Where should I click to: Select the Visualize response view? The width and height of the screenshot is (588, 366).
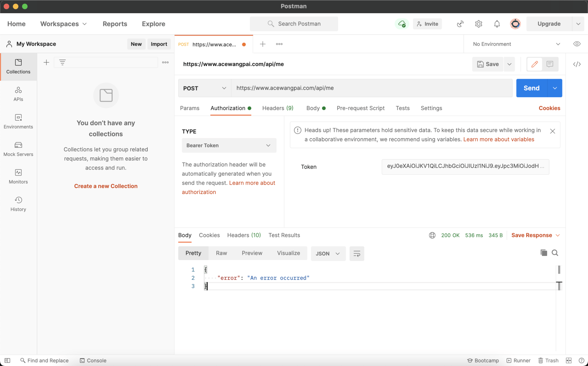click(x=288, y=253)
